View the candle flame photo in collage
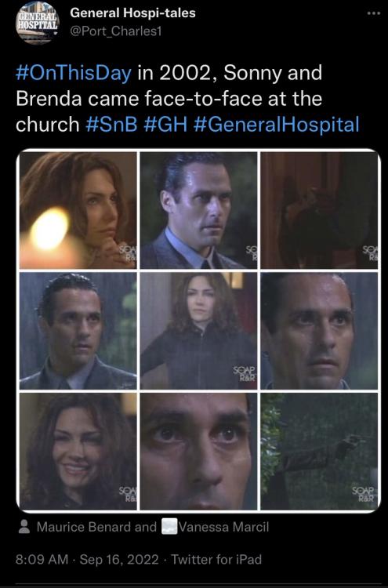 [78, 210]
